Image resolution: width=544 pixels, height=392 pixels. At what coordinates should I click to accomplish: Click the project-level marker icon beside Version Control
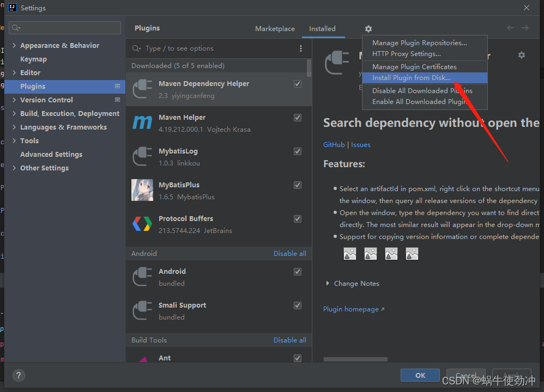pos(117,100)
